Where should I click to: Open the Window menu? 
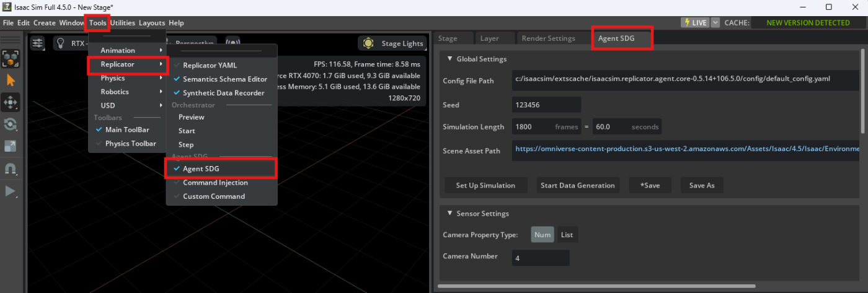click(71, 23)
